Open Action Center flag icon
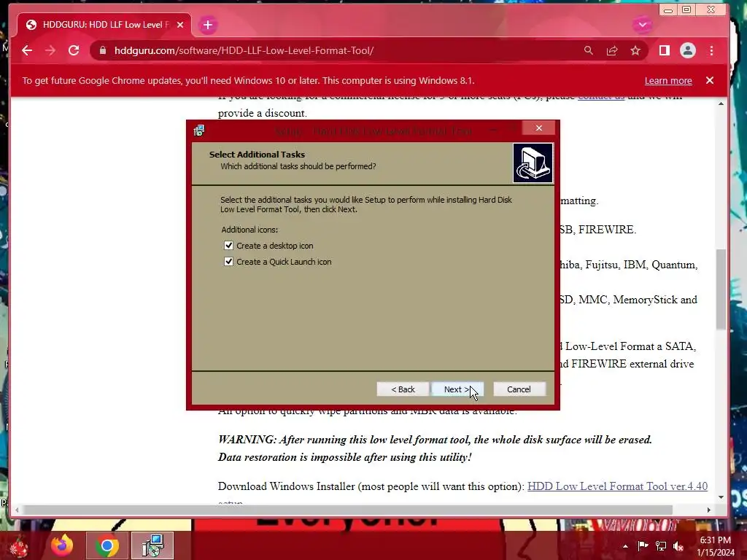The width and height of the screenshot is (747, 560). tap(643, 546)
